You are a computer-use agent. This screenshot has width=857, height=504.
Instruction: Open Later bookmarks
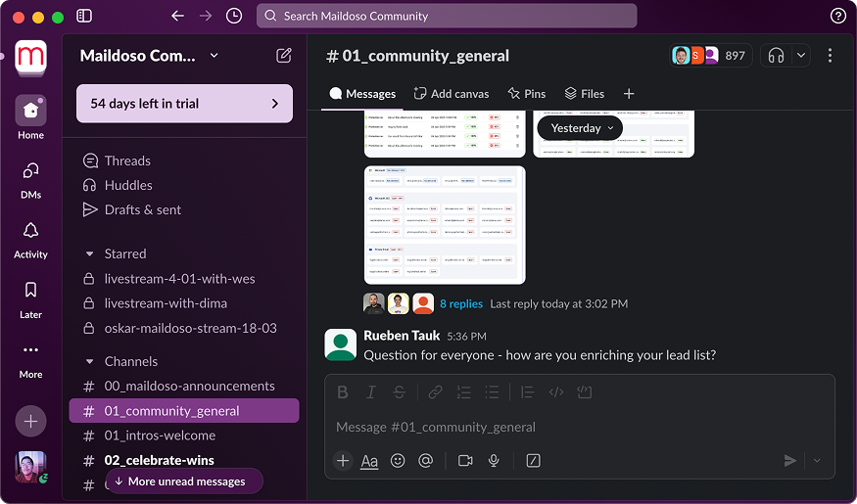30,299
